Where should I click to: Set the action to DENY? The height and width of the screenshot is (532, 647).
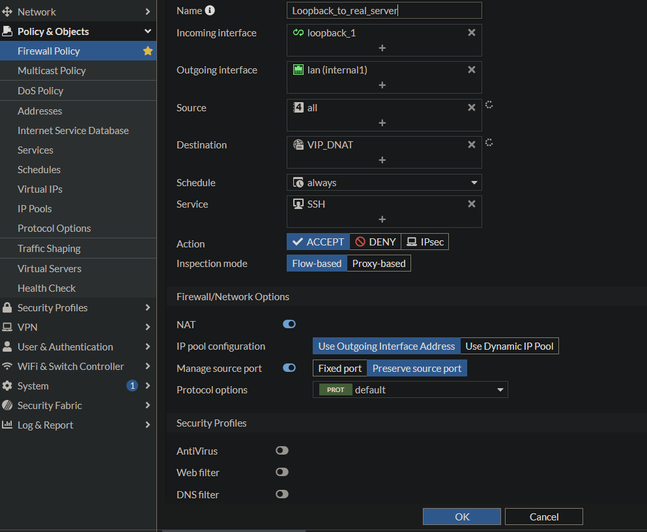pyautogui.click(x=374, y=242)
